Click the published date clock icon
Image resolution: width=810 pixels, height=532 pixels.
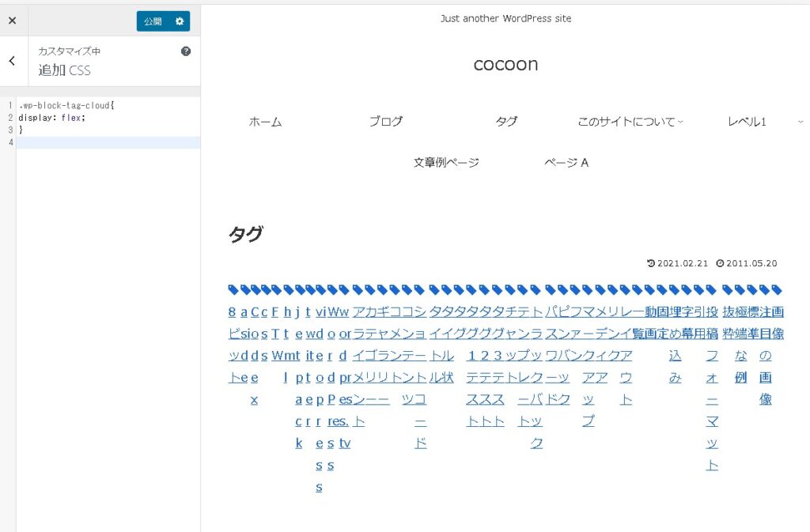coord(720,263)
